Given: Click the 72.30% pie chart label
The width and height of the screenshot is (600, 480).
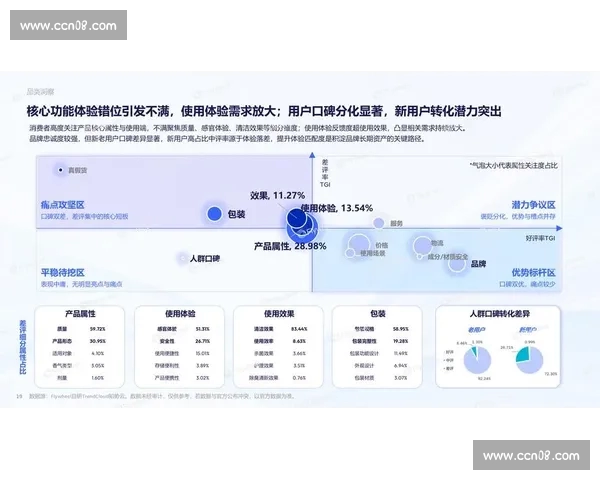Looking at the screenshot, I should point(551,374).
